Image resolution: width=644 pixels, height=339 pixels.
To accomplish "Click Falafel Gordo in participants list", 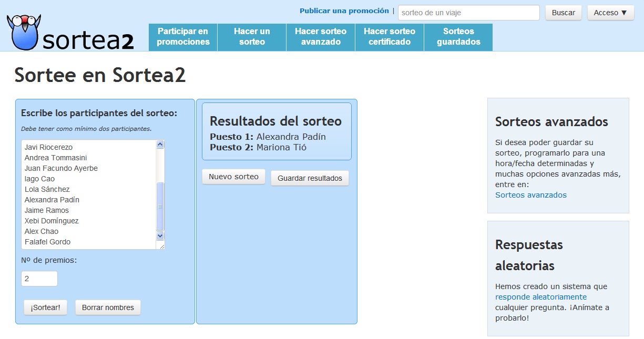I will coord(47,242).
